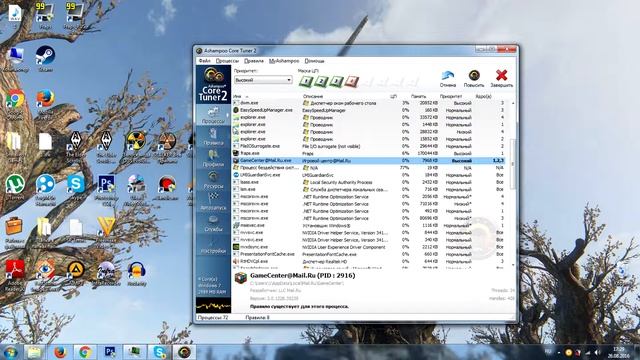Open the Процессы section in sidebar
Viewport: 640px width, 360px height.
tap(213, 115)
